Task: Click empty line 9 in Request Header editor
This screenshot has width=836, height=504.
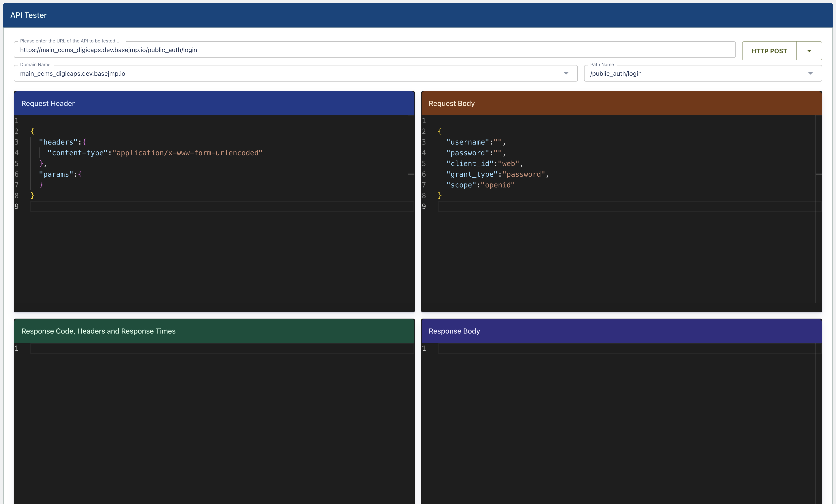Action: 217,206
